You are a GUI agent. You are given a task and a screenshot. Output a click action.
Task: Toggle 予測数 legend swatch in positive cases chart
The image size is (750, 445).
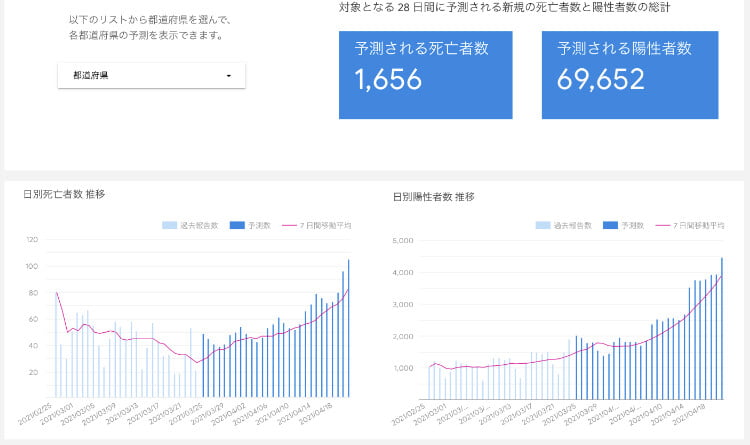click(x=611, y=226)
